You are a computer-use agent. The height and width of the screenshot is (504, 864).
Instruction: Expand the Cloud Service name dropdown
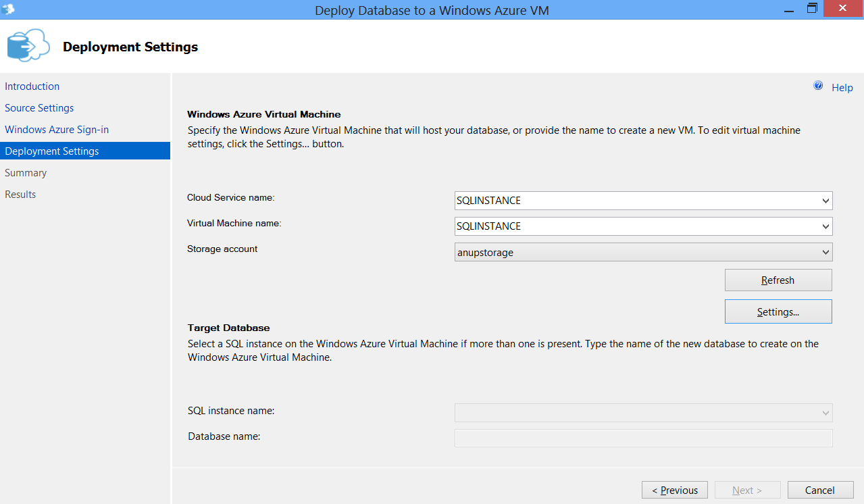[825, 201]
